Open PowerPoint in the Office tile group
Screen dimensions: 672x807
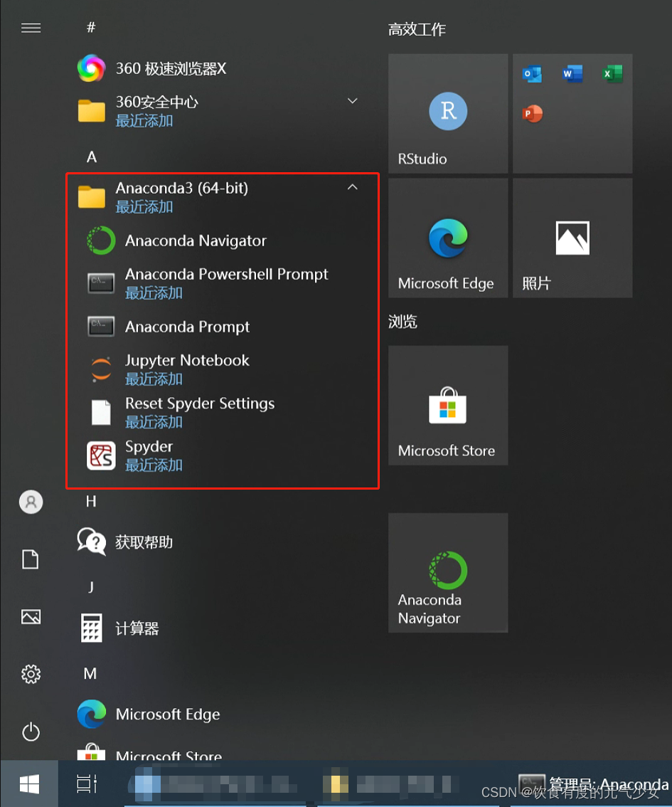point(532,114)
